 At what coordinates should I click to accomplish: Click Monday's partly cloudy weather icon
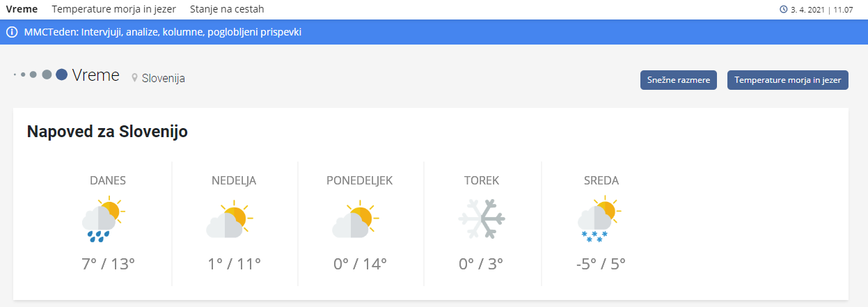click(x=355, y=220)
